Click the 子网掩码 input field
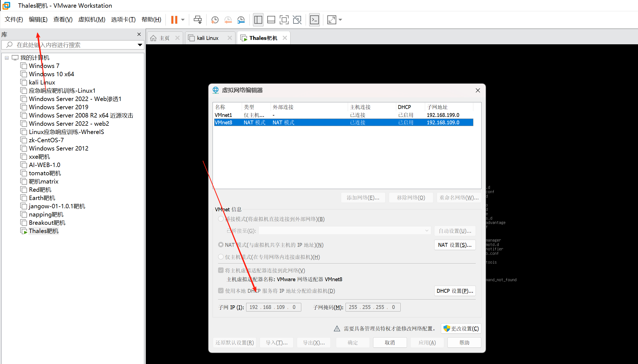 pyautogui.click(x=373, y=307)
